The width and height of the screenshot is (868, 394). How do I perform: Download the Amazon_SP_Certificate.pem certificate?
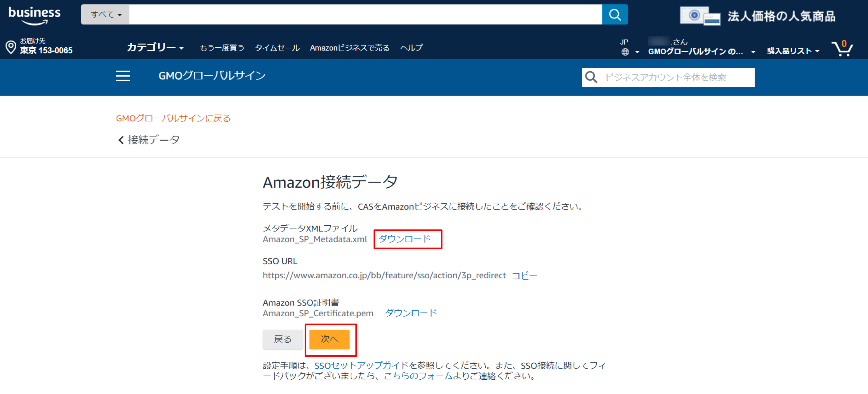[410, 313]
